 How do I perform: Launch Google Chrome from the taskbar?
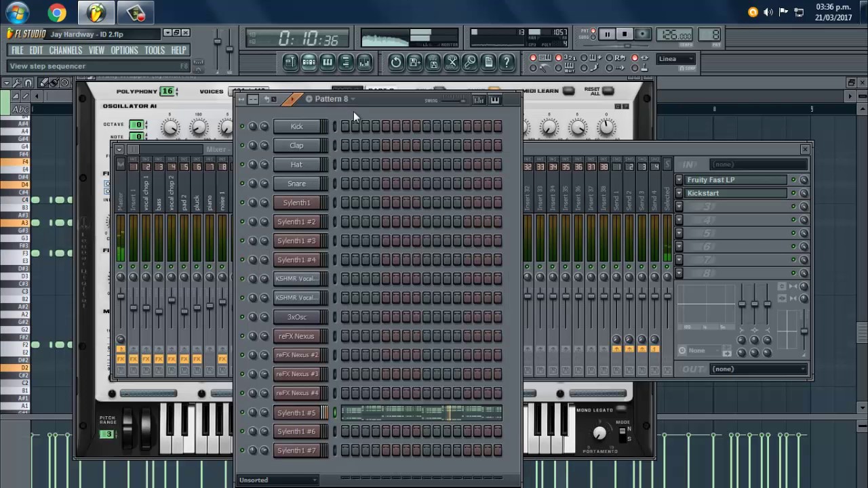[57, 12]
